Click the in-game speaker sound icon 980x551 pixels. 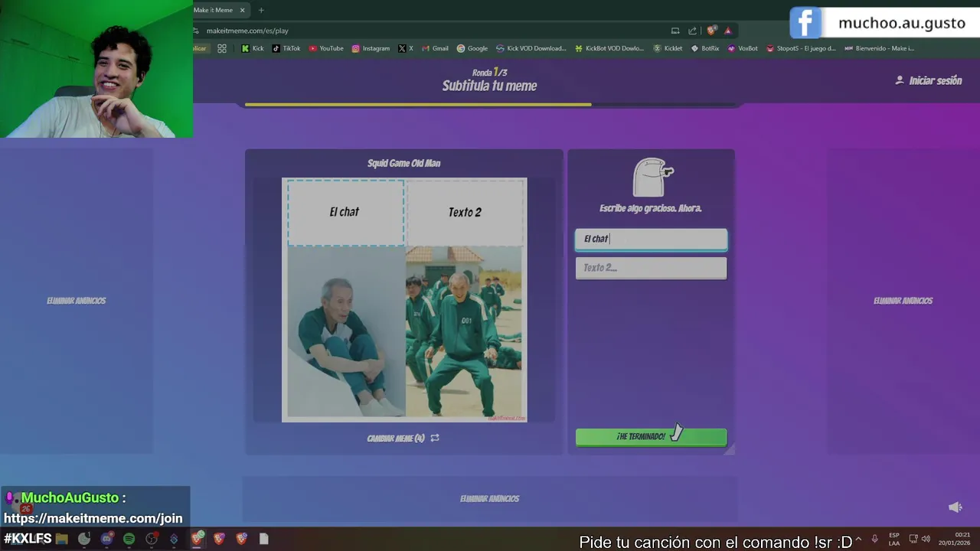coord(955,507)
